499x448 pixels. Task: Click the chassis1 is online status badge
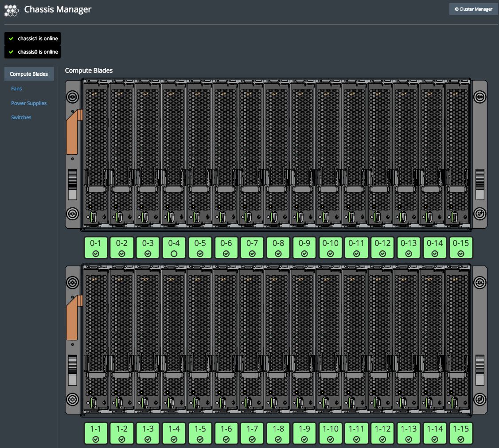pos(33,39)
